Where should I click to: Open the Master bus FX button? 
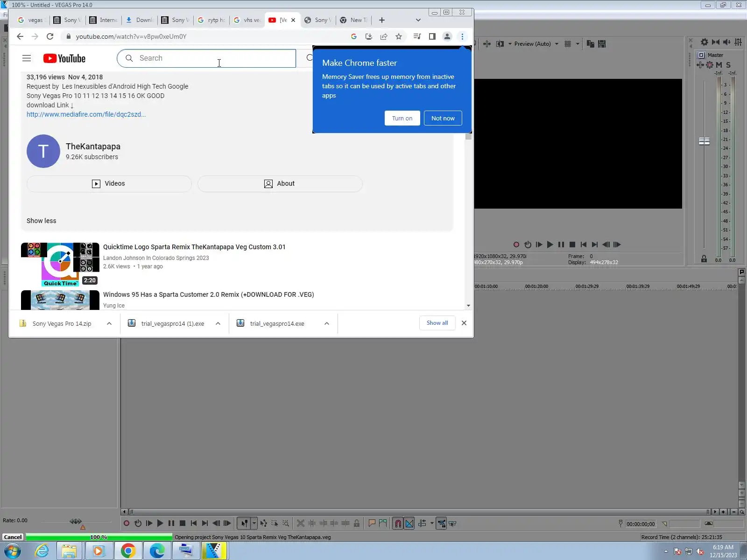[700, 65]
